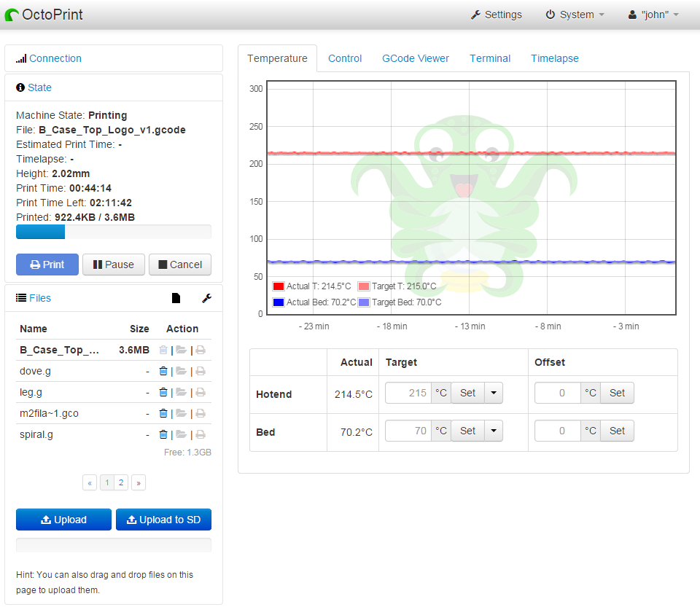Click the trash icon for dove.g
The height and width of the screenshot is (607, 700).
coord(163,371)
